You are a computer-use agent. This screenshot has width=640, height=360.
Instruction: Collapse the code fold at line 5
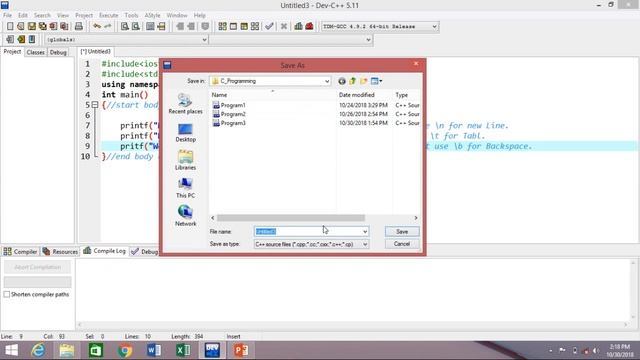coord(95,105)
